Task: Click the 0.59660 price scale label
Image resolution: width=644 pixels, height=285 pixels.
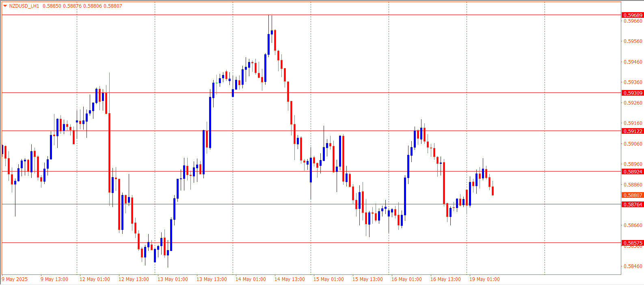Action: coord(633,21)
